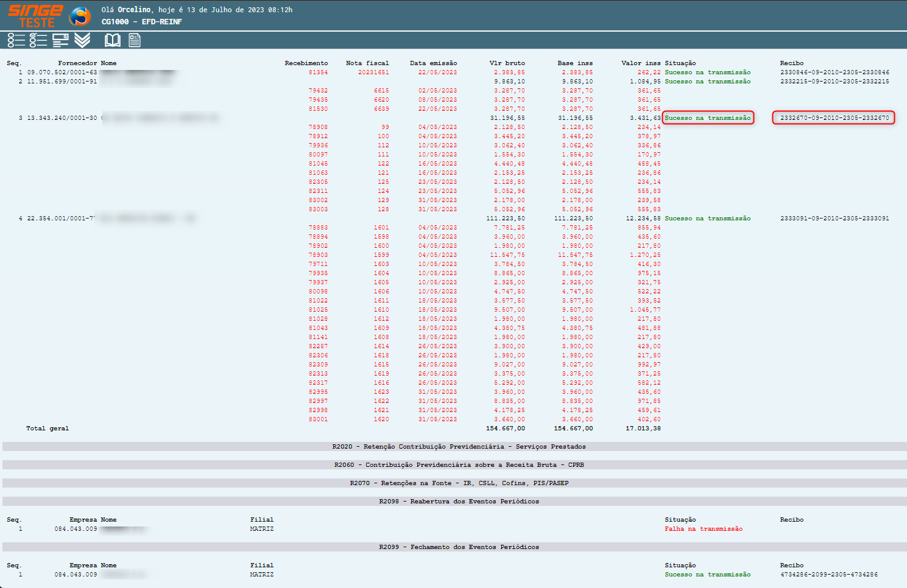
Task: Click the SINGE TESTE logo
Action: click(35, 16)
